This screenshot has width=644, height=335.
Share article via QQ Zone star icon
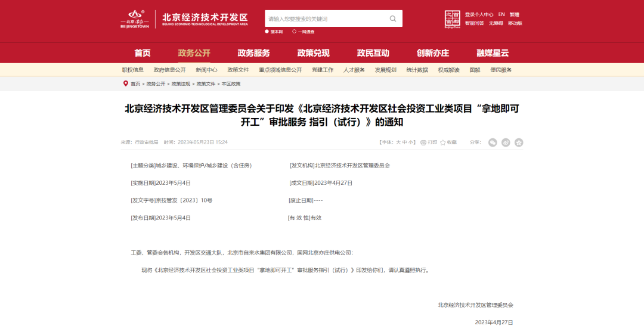(x=519, y=142)
